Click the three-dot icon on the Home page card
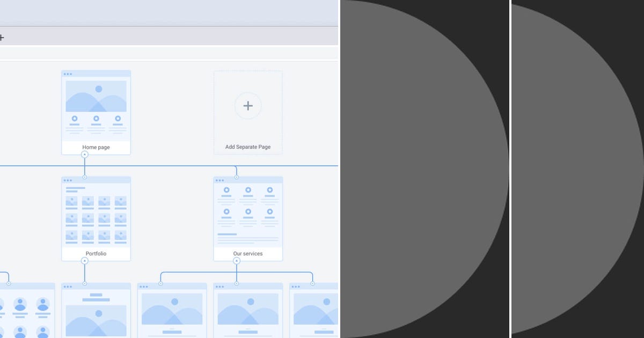644x338 pixels. (x=68, y=74)
